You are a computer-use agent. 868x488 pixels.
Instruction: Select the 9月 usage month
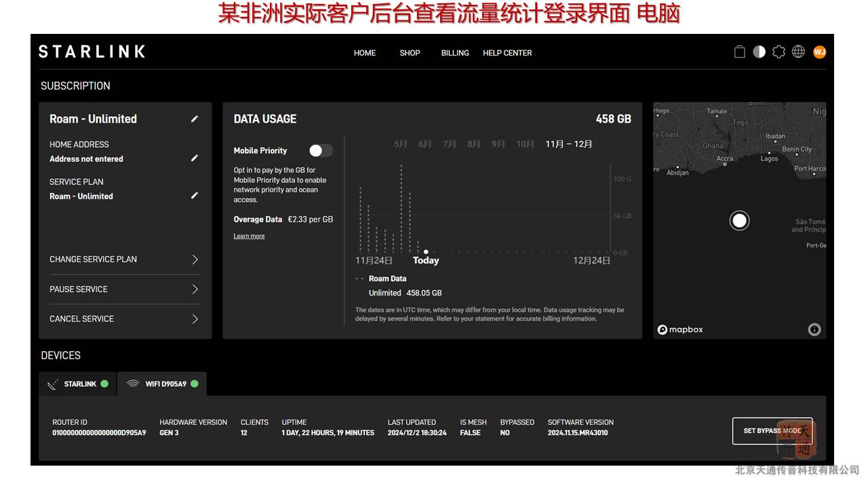pos(498,144)
